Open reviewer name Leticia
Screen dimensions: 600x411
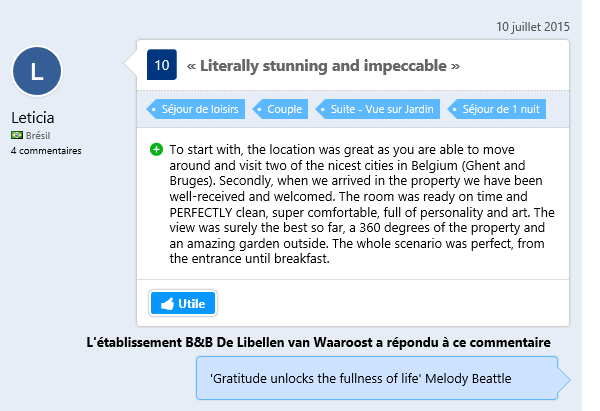click(33, 118)
